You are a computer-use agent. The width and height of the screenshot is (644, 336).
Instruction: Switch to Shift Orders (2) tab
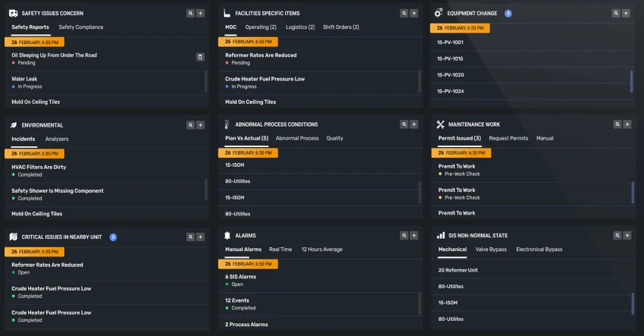click(341, 27)
